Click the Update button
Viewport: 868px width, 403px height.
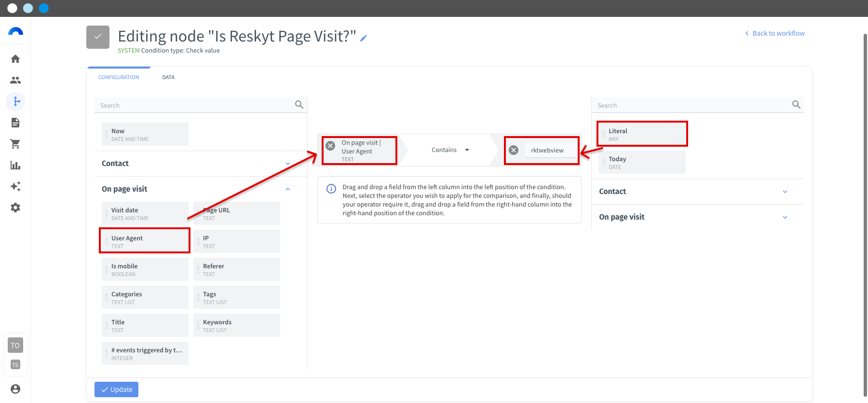point(116,389)
